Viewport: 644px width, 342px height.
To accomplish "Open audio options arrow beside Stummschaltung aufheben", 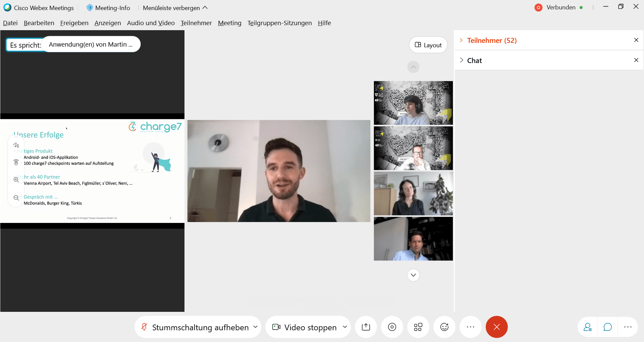I will coord(255,327).
